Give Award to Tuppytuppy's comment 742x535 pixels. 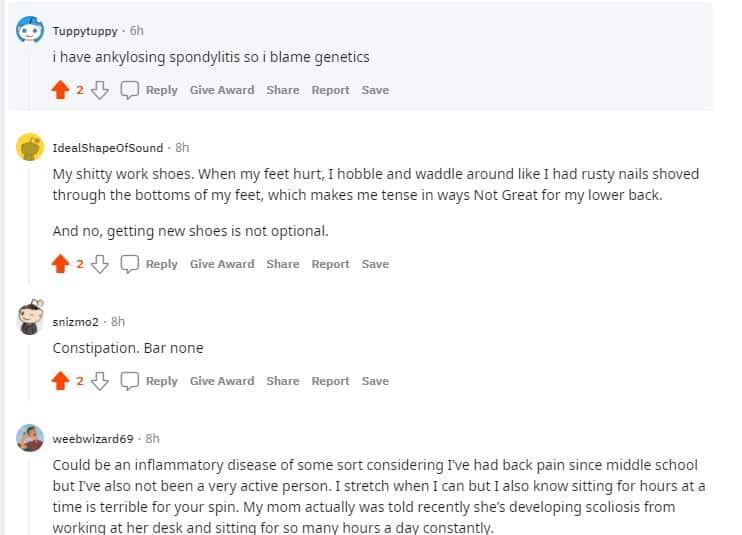(222, 90)
